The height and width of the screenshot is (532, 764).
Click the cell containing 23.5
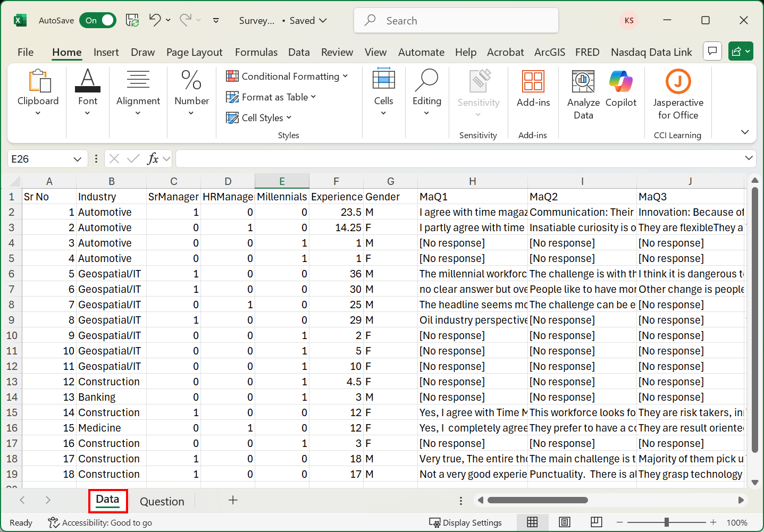(336, 212)
